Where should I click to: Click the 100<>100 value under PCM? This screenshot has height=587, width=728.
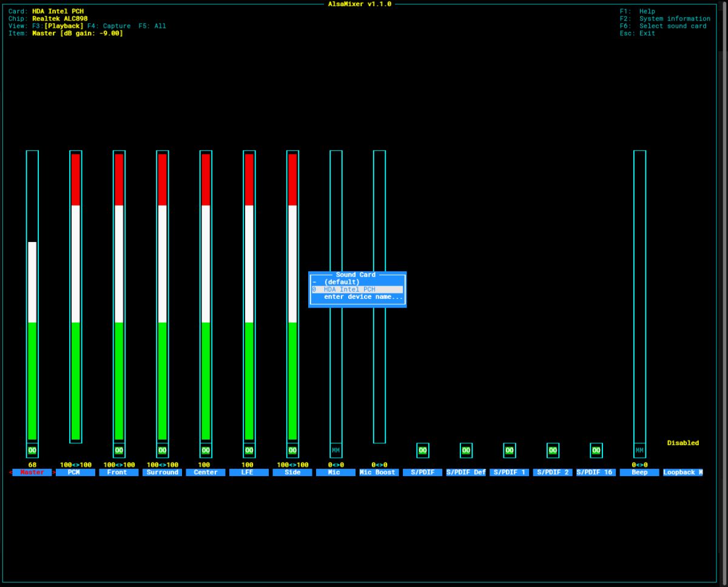point(76,465)
